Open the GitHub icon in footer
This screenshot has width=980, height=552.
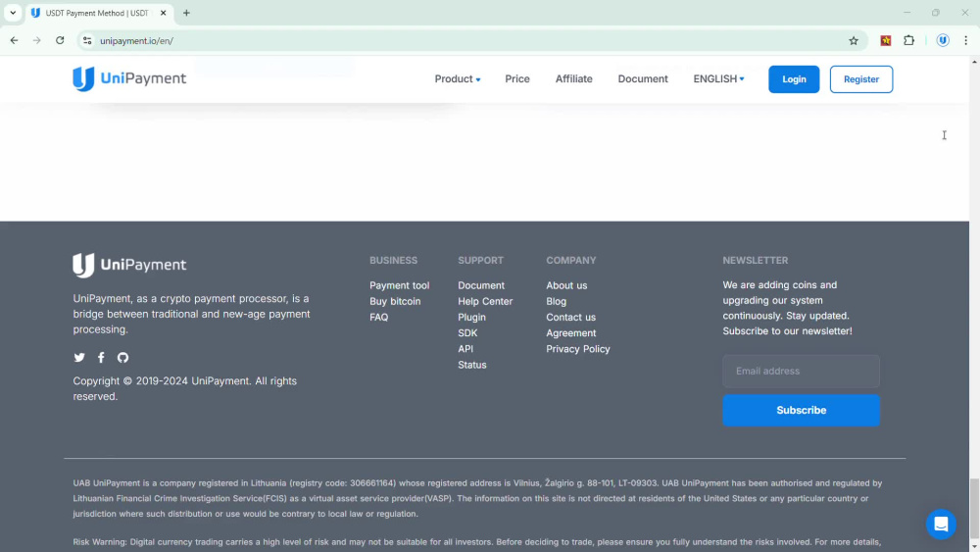(x=122, y=358)
